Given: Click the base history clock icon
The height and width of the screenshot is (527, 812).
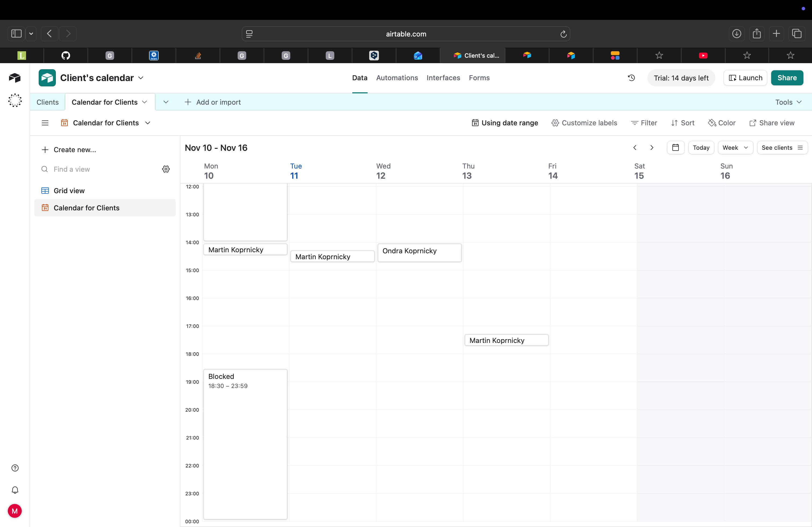Looking at the screenshot, I should [631, 78].
